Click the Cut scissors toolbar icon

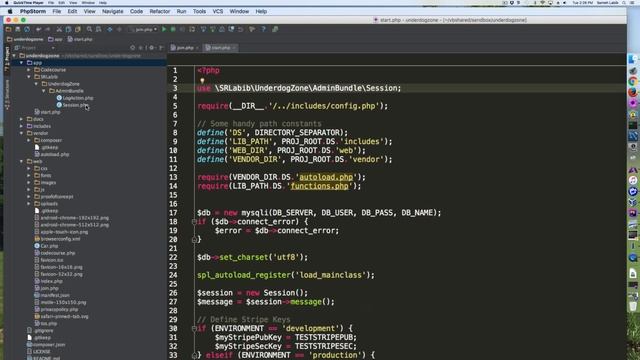coord(59,29)
